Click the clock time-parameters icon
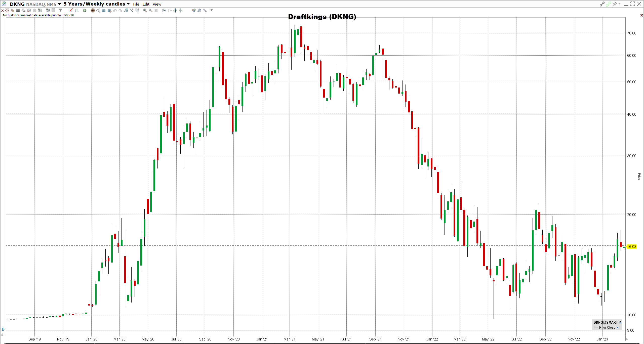 click(29, 11)
